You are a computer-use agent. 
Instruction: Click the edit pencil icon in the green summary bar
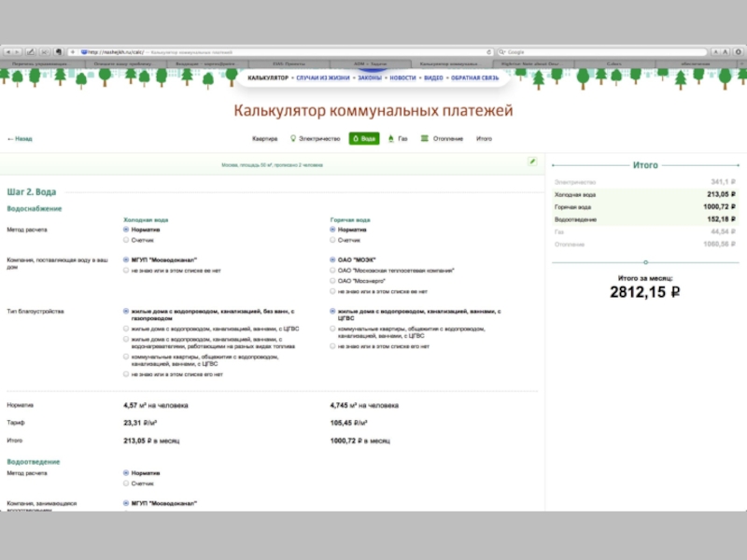click(x=532, y=161)
